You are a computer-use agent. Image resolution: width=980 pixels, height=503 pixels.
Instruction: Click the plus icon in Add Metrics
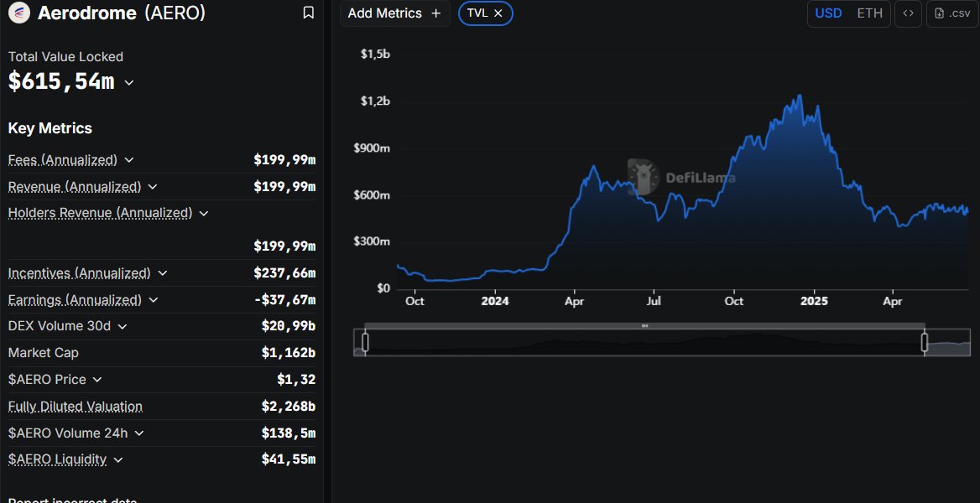pyautogui.click(x=436, y=13)
